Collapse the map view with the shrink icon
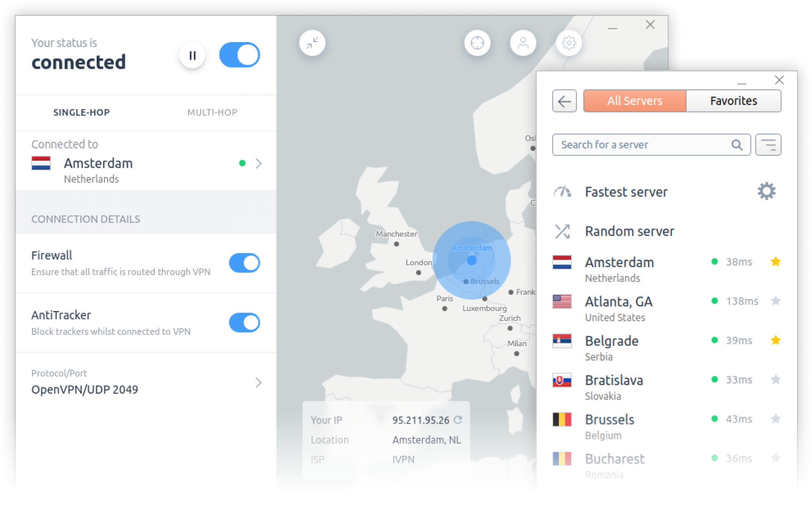Viewport: 812px width, 522px height. tap(312, 43)
